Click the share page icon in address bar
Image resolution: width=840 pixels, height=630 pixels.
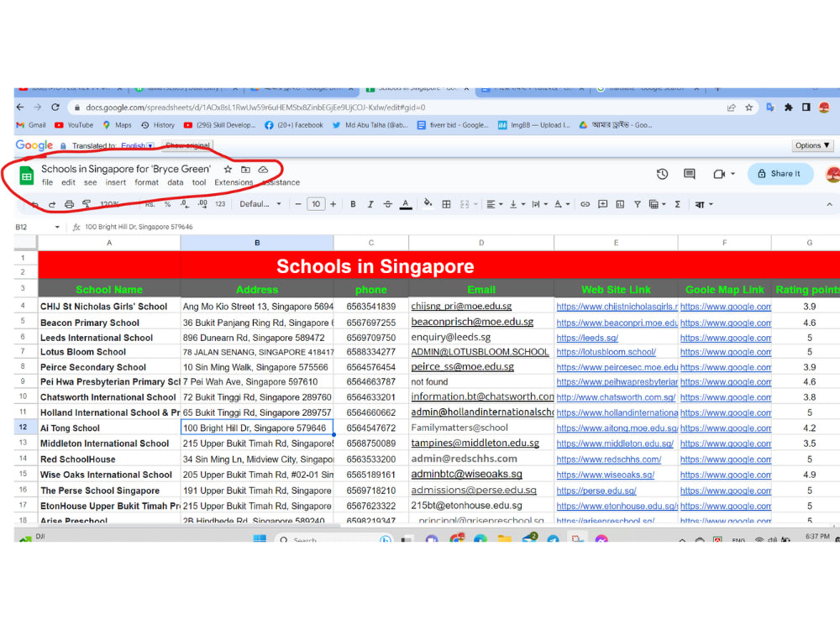[x=732, y=108]
